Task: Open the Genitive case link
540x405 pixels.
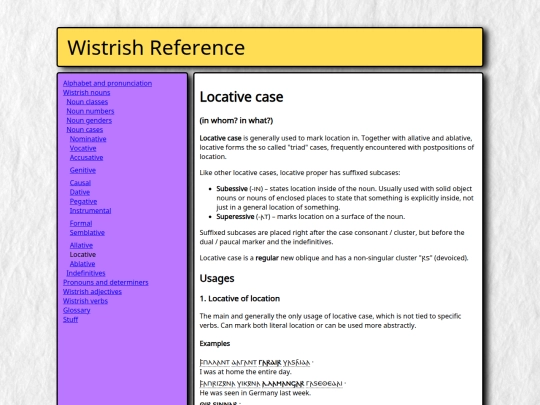Action: [x=83, y=170]
